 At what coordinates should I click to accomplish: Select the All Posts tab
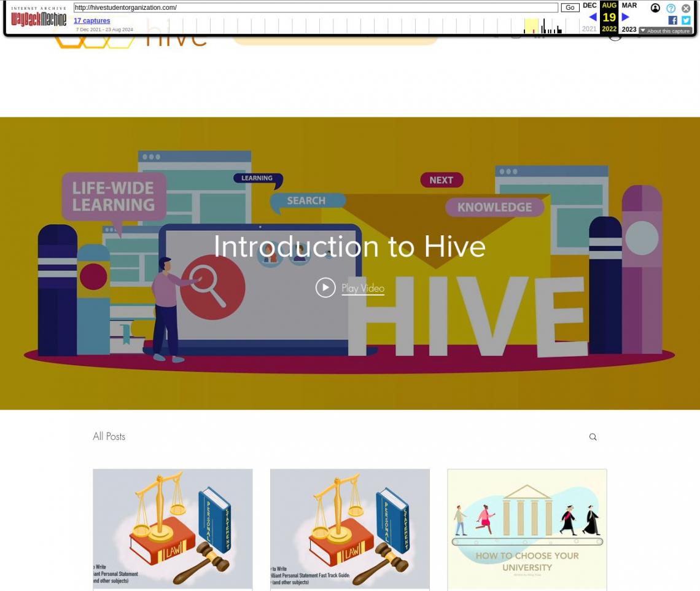tap(109, 436)
